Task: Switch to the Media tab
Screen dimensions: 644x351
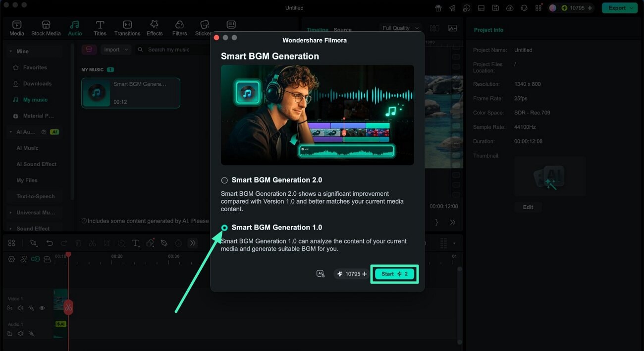Action: tap(17, 28)
